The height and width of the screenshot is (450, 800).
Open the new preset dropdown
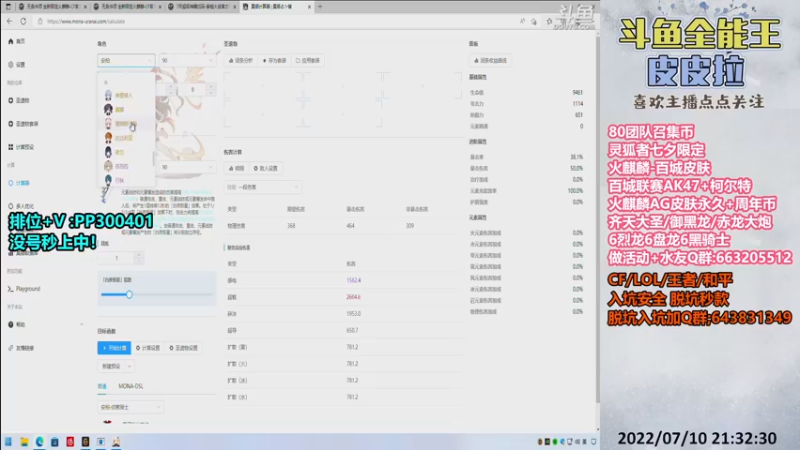116,366
